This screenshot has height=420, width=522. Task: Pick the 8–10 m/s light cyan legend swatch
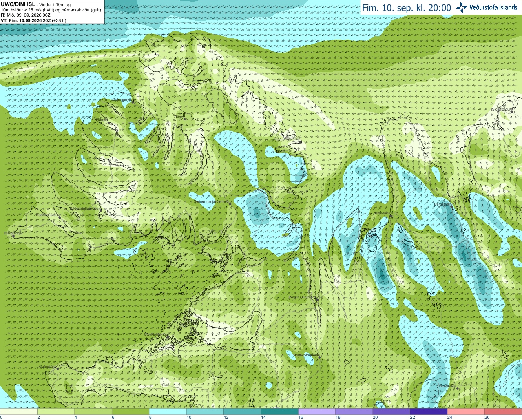pos(168,411)
